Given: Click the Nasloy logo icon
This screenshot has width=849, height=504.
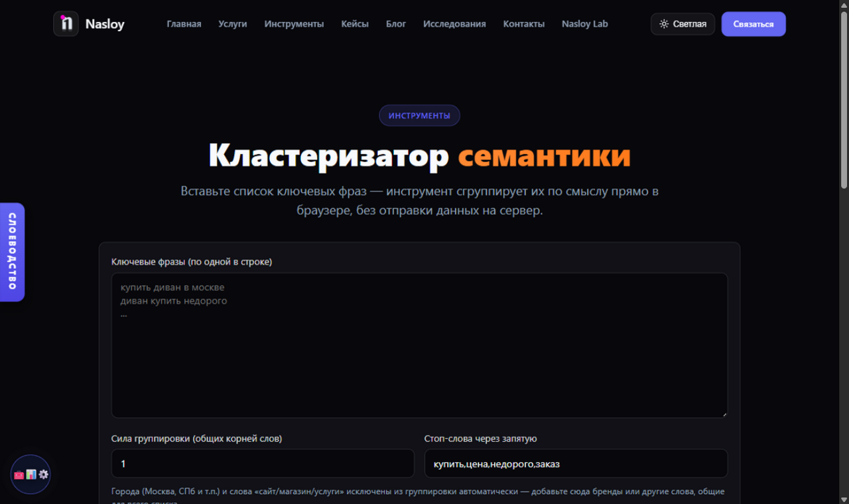Looking at the screenshot, I should [x=66, y=24].
